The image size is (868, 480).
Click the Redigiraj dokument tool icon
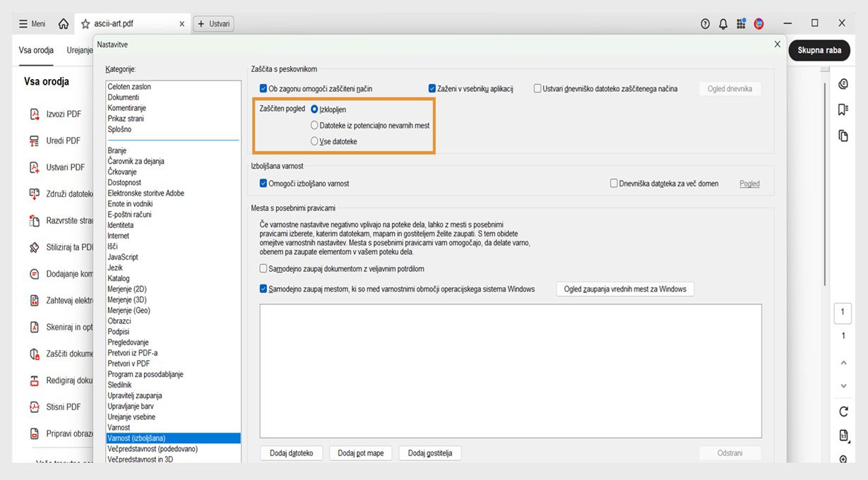click(x=34, y=380)
